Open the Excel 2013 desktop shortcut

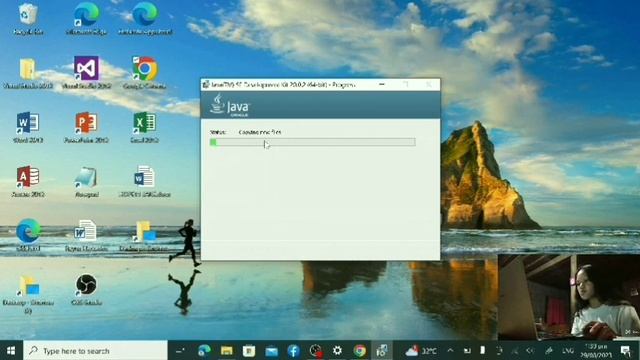(144, 127)
